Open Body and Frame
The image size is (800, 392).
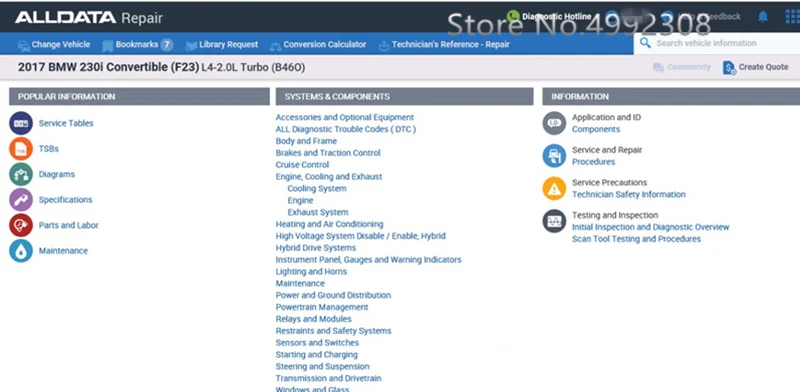(306, 141)
